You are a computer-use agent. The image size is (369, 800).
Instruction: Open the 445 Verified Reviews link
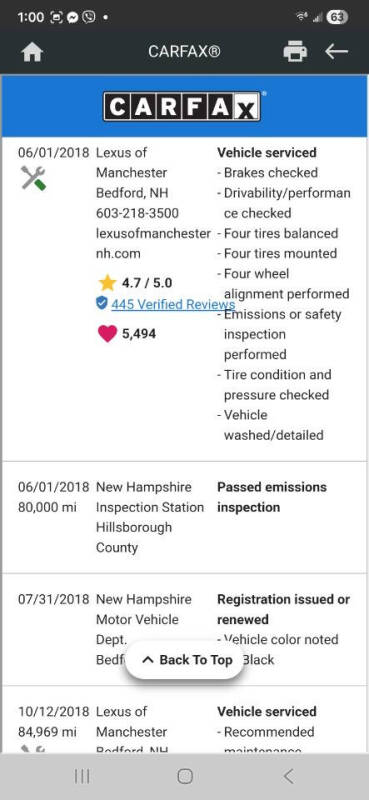pyautogui.click(x=173, y=304)
